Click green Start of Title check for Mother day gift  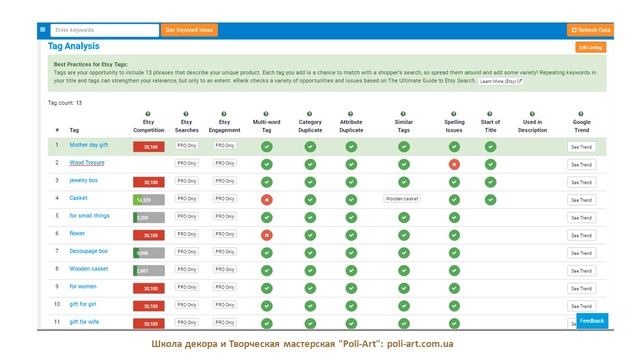pos(490,147)
